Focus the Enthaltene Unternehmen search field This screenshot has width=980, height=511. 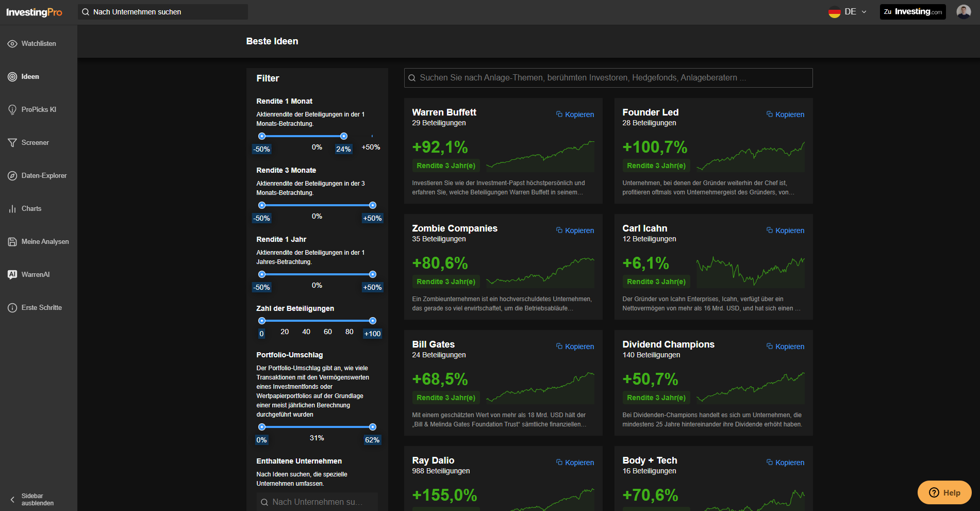point(317,502)
